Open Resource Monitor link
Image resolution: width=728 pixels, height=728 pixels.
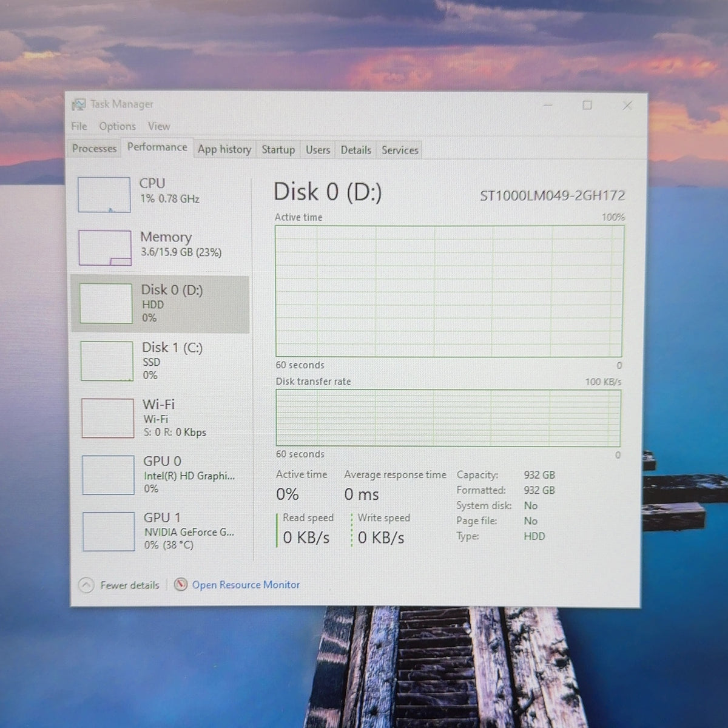click(246, 585)
